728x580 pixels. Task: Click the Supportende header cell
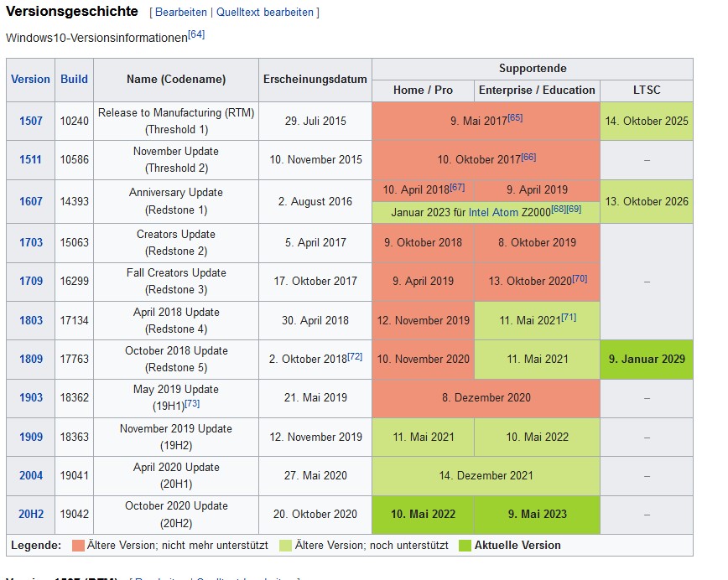pyautogui.click(x=533, y=69)
